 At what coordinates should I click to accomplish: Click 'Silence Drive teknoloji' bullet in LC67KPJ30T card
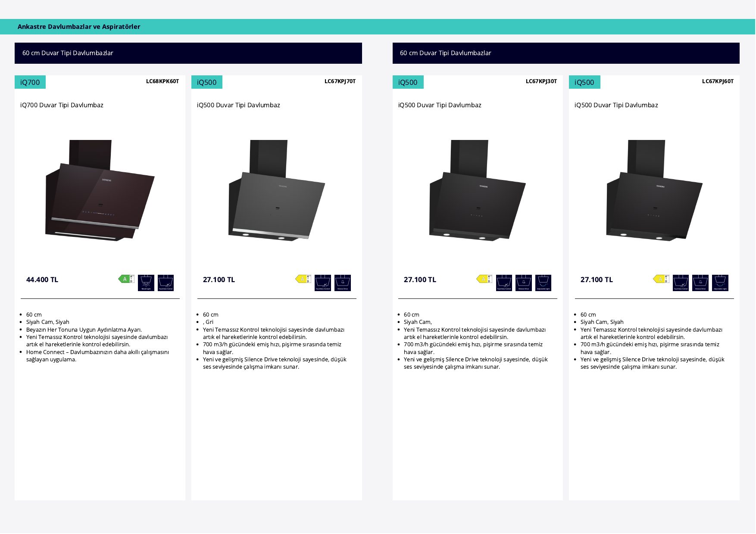pos(476,363)
